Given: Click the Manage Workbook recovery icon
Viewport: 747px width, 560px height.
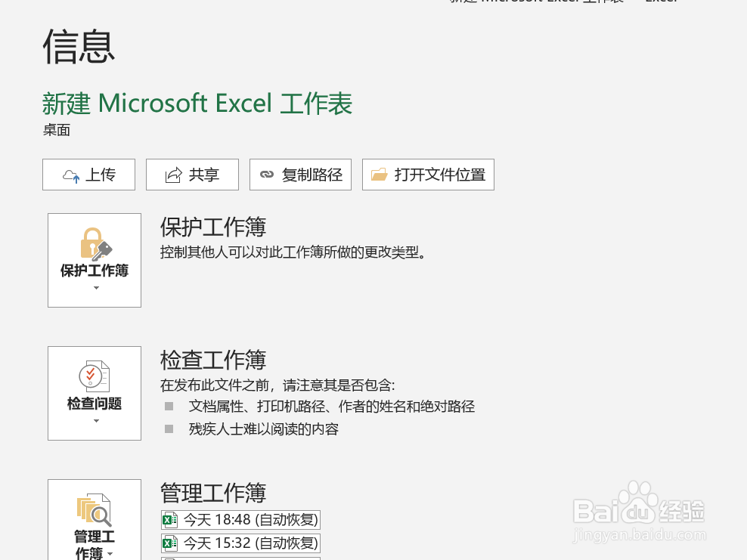Looking at the screenshot, I should [x=94, y=510].
